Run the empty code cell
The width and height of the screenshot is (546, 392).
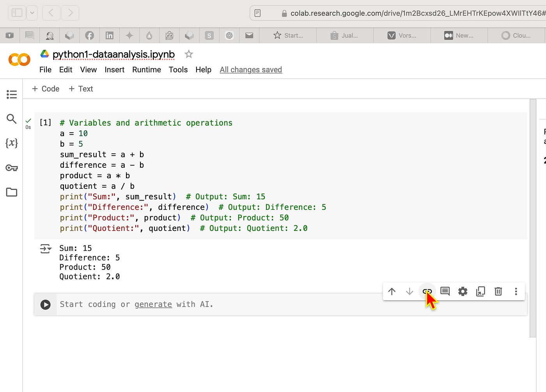tap(45, 305)
